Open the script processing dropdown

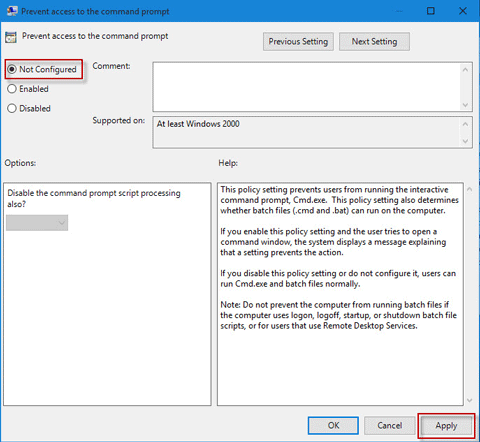click(37, 223)
